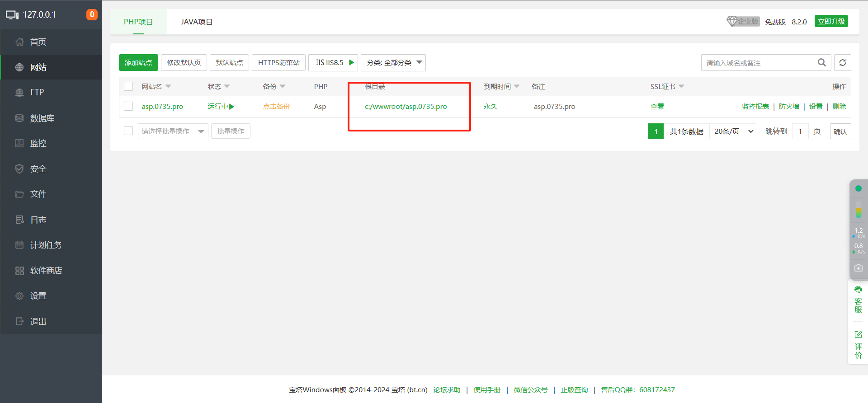Click the 使用手册 footer link
The height and width of the screenshot is (403, 868).
487,390
